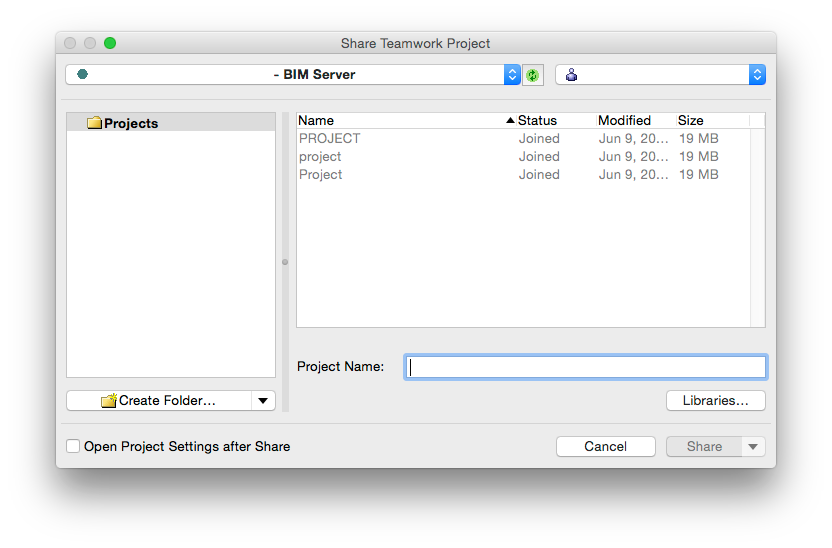This screenshot has width=832, height=548.
Task: Sort list by Name column header
Action: (406, 120)
